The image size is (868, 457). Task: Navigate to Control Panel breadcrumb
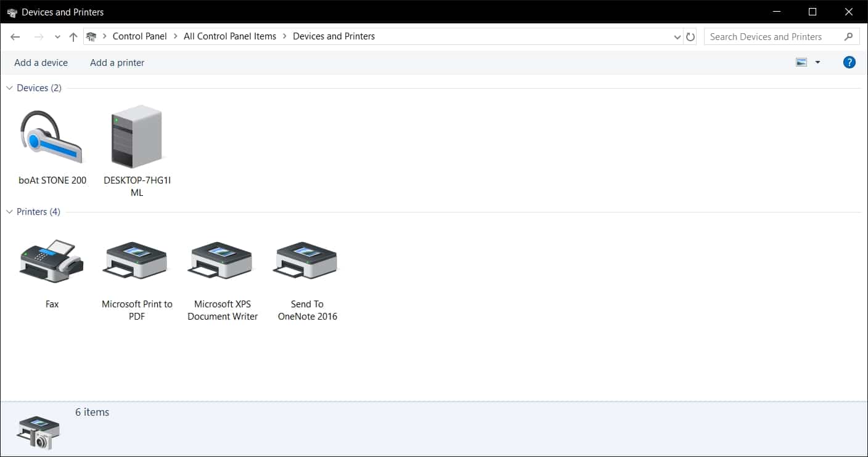pyautogui.click(x=140, y=36)
